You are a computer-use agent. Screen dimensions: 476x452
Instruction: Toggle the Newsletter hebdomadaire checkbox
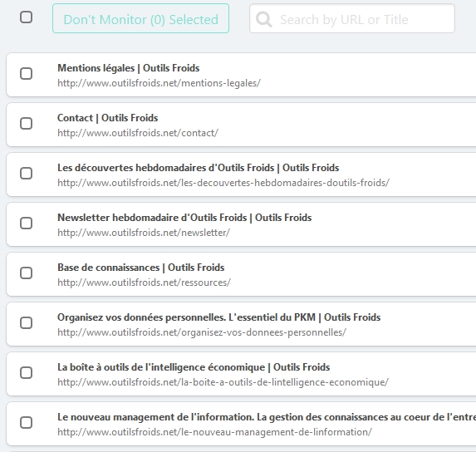[x=26, y=224]
